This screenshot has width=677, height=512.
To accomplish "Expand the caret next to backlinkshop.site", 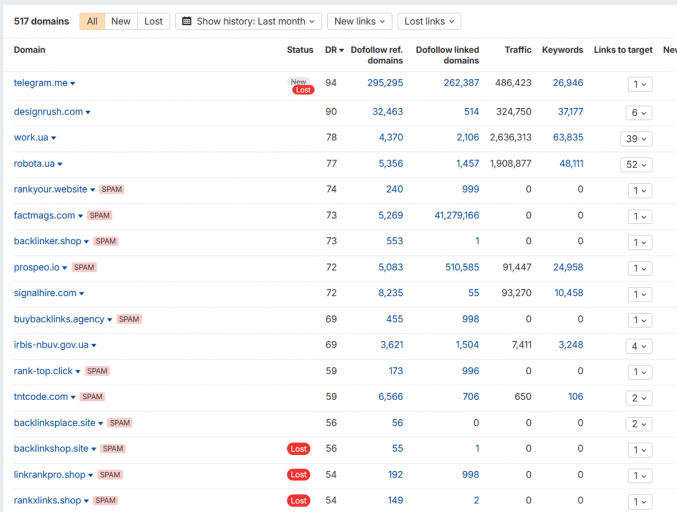I will click(94, 449).
